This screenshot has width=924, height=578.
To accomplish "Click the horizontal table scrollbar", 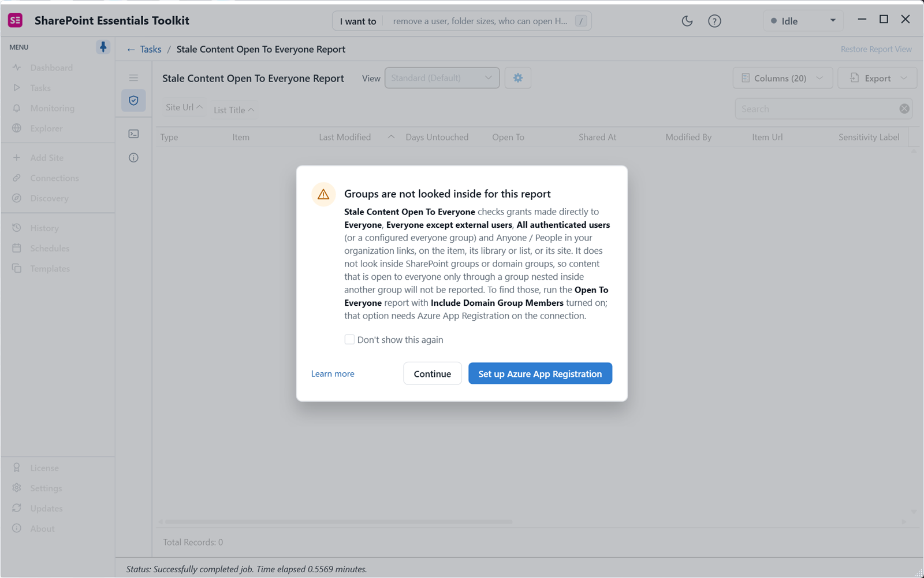I will pos(339,522).
